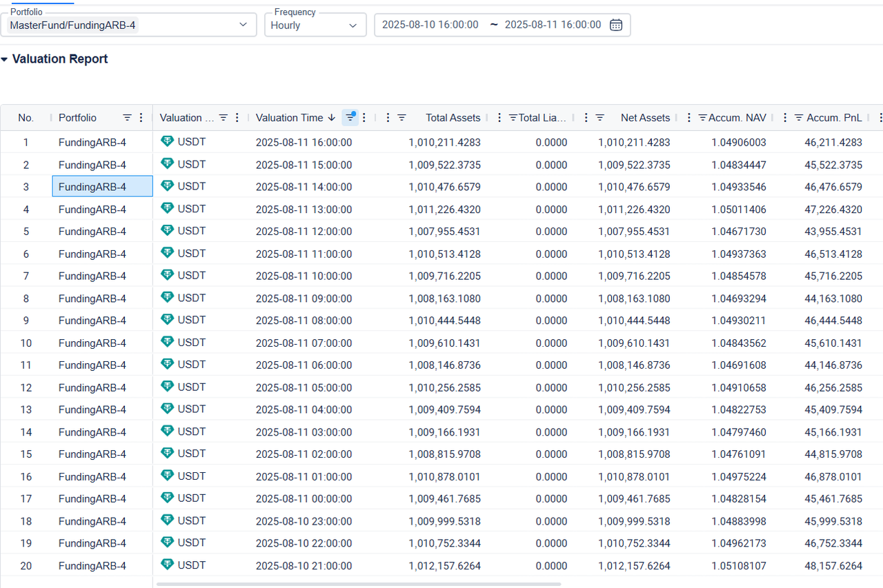Open the Portfolio column filter icon
This screenshot has width=883, height=588.
127,118
